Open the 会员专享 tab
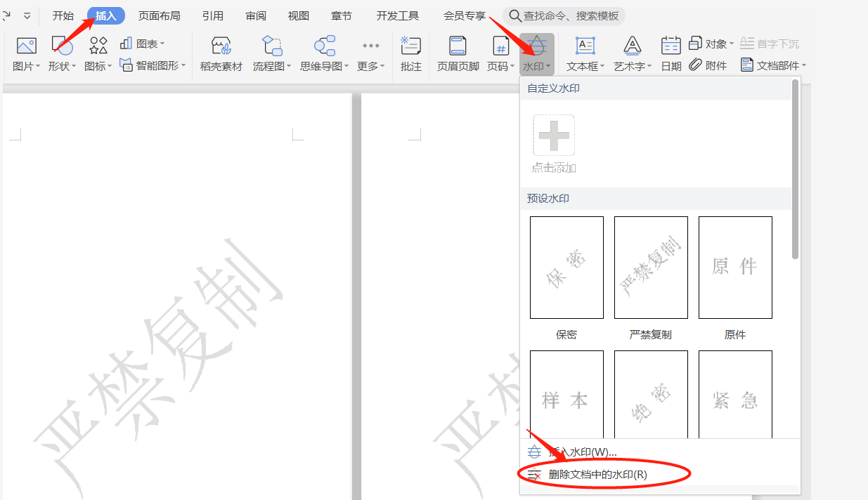 (465, 15)
